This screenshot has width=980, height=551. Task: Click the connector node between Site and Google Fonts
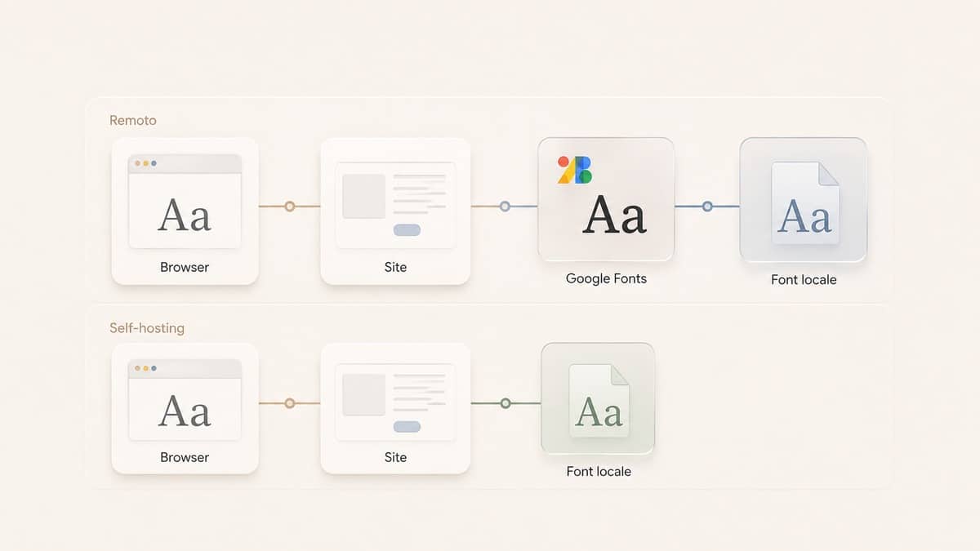click(505, 207)
